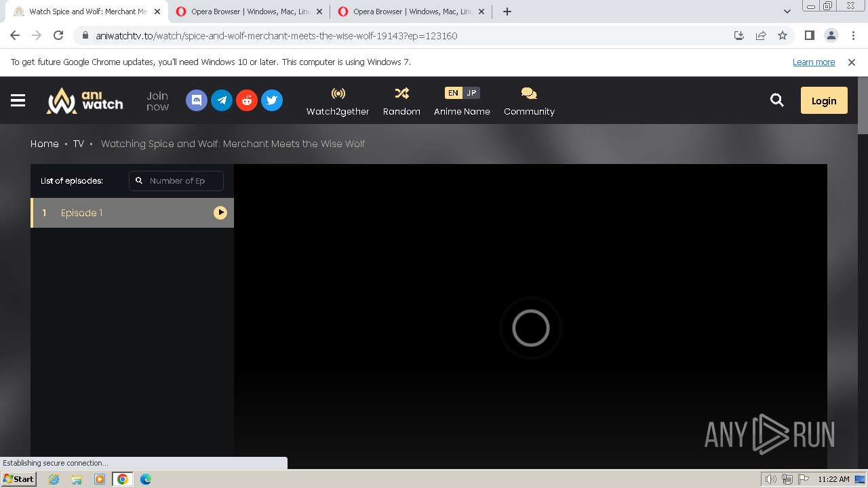
Task: View site security lock info
Action: [85, 36]
